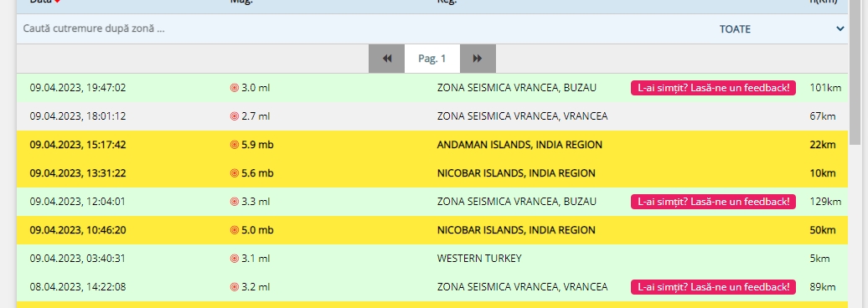Image resolution: width=868 pixels, height=308 pixels.
Task: Click ZONA SEISMICA VRANCEA, BUZAU in 19:47:02 row
Action: pyautogui.click(x=517, y=88)
